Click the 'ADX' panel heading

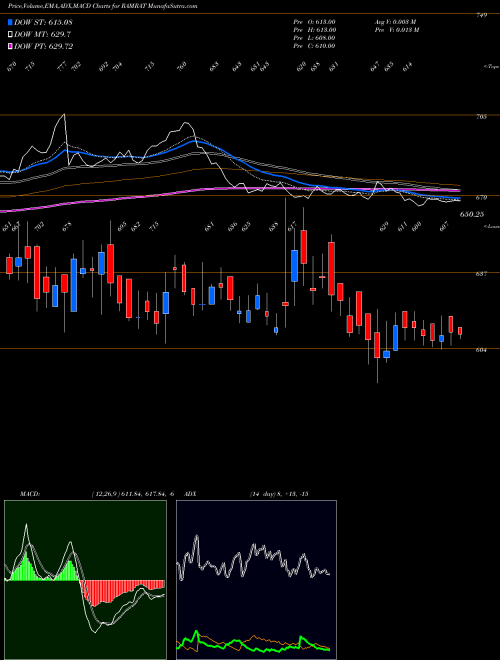click(191, 494)
